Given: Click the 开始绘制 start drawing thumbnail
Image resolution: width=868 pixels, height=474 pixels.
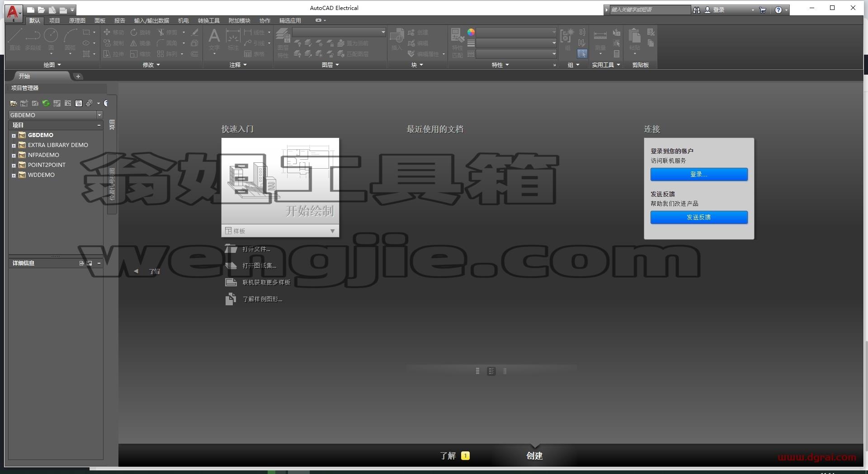Looking at the screenshot, I should [280, 181].
